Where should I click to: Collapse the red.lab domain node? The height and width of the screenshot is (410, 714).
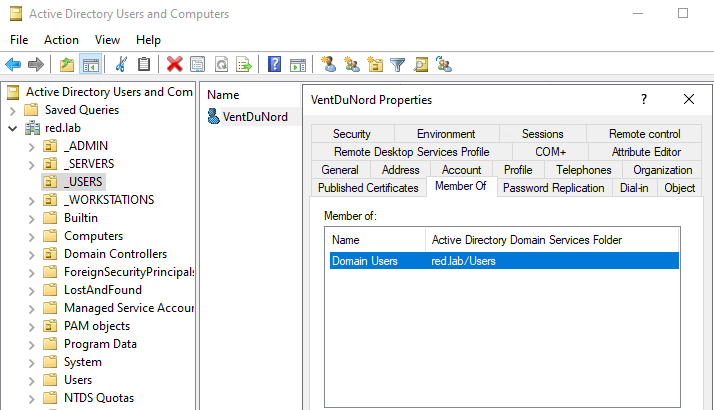click(x=12, y=128)
